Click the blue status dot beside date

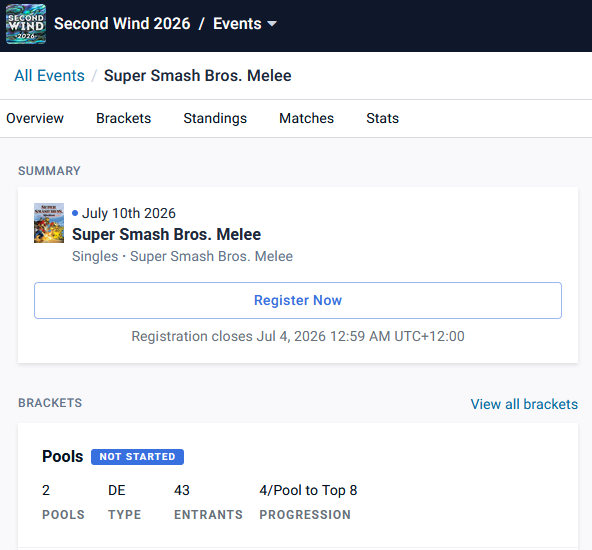coord(75,213)
